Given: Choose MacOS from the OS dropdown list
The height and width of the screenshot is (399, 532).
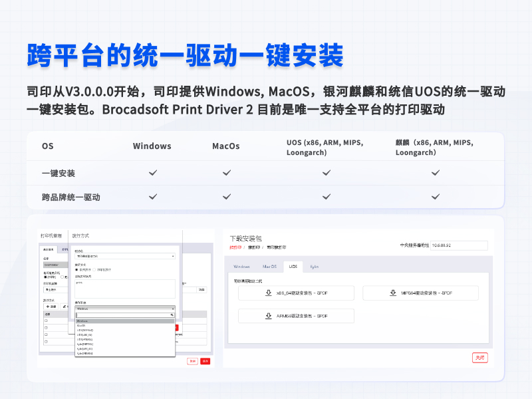Looking at the screenshot, I should 125,325.
